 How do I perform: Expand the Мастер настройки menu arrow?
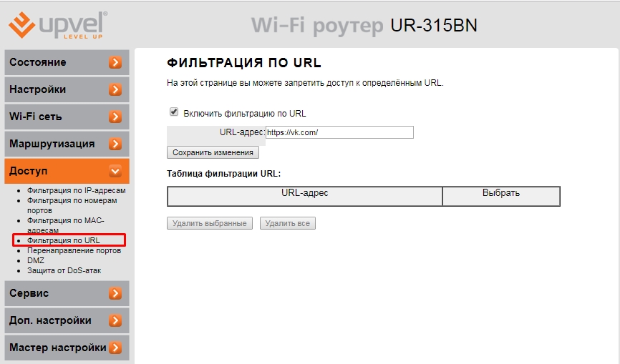click(115, 348)
